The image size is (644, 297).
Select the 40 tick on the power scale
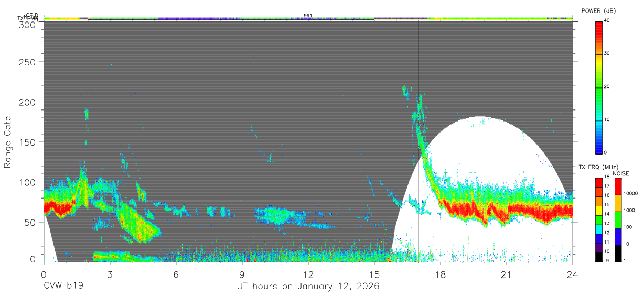click(608, 20)
